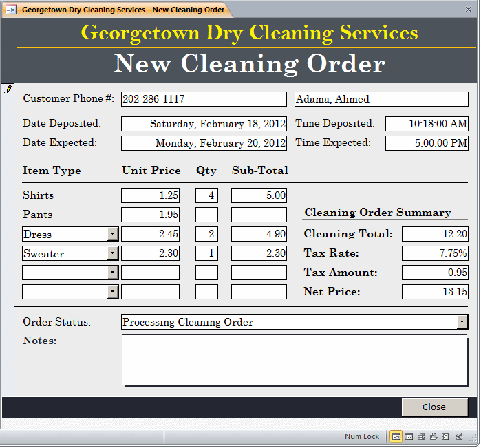Screen dimensions: 481x448
Task: Close the form with the X icon
Action: (468, 10)
